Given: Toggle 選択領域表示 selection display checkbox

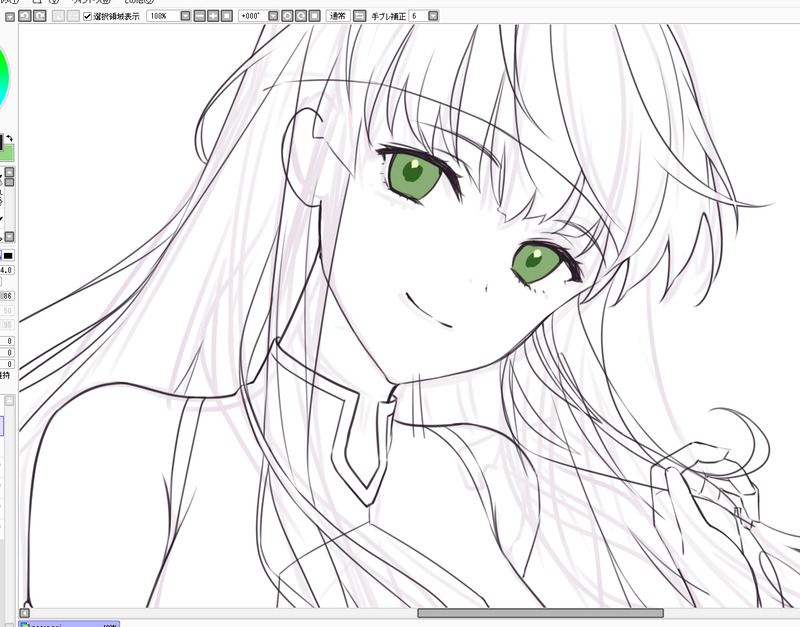Looking at the screenshot, I should pos(88,16).
